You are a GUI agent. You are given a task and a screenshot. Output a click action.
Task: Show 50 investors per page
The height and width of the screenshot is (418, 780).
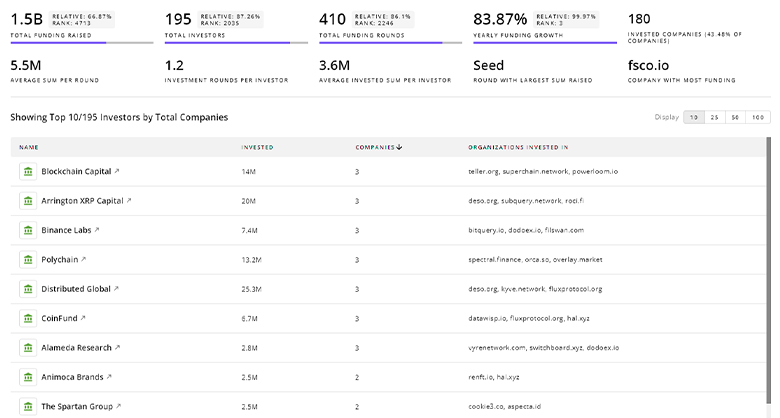735,117
